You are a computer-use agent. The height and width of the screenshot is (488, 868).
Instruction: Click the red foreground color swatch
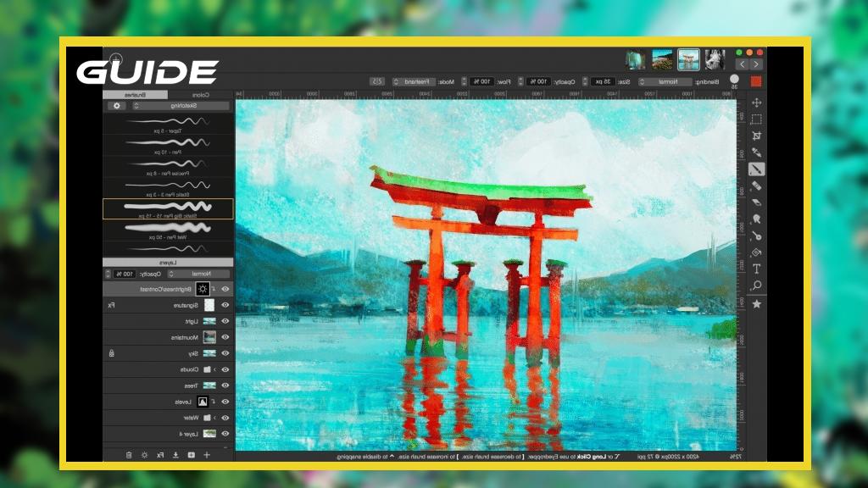tap(756, 81)
